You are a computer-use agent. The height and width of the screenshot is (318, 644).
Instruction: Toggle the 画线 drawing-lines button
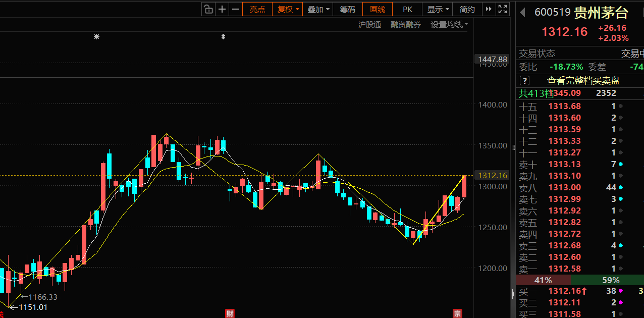coord(378,9)
